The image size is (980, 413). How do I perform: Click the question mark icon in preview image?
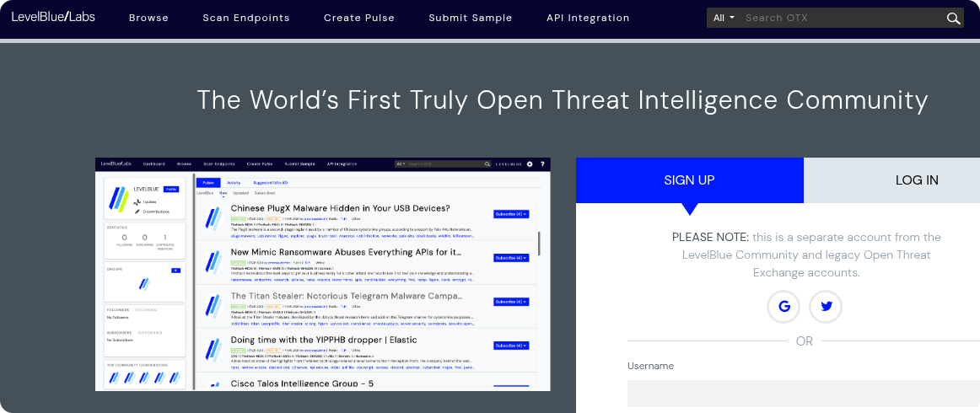542,164
